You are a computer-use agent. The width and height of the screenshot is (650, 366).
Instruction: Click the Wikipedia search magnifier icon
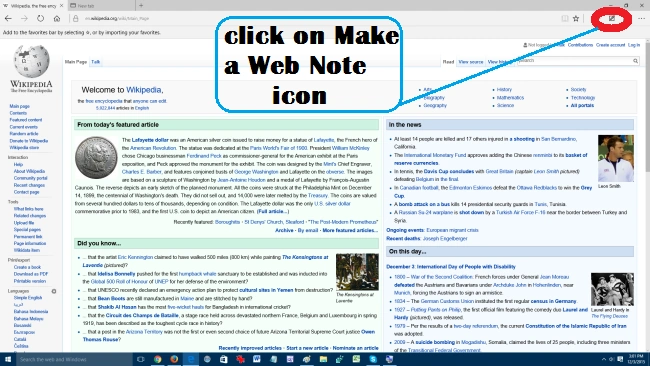click(x=635, y=61)
